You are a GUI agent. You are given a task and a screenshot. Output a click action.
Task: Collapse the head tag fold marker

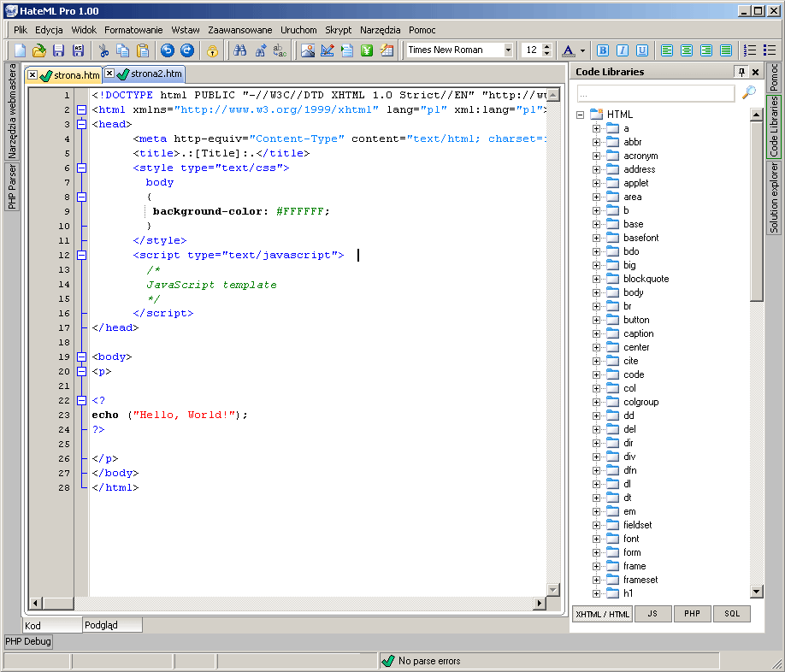82,124
